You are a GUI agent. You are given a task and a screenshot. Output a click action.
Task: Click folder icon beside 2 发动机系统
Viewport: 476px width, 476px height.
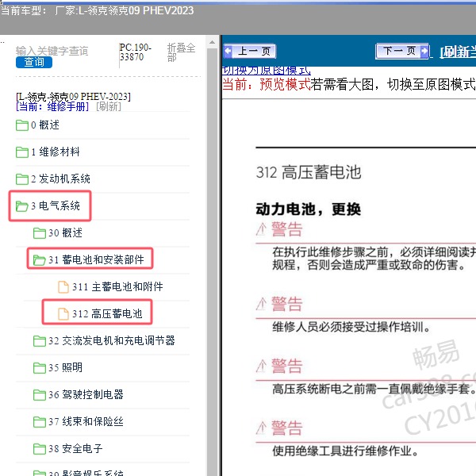pos(22,179)
